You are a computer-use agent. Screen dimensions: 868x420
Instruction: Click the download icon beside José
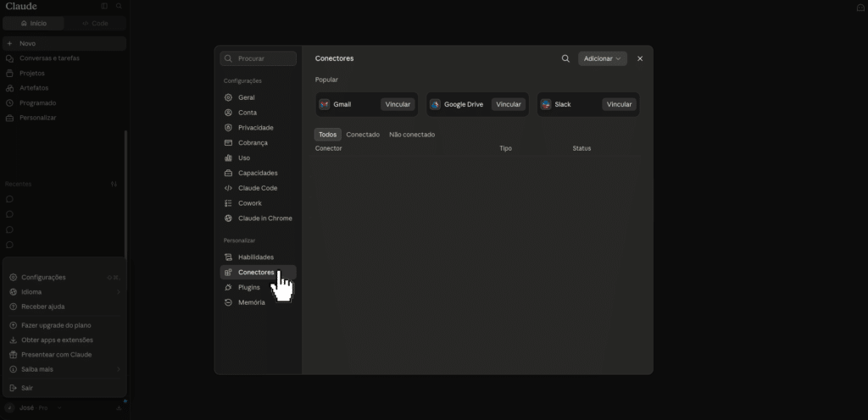(x=119, y=408)
